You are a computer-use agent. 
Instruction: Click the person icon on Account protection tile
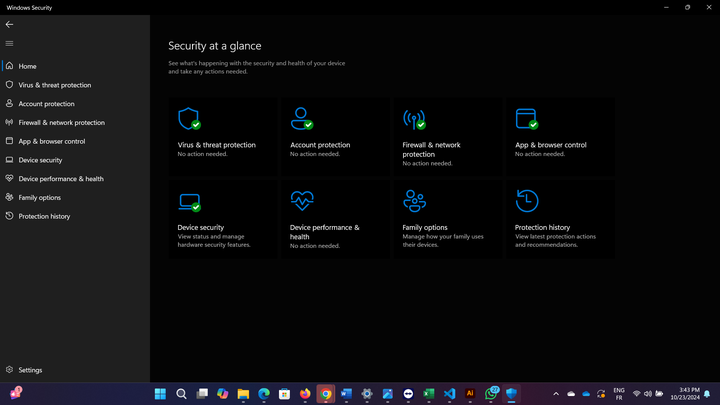302,119
